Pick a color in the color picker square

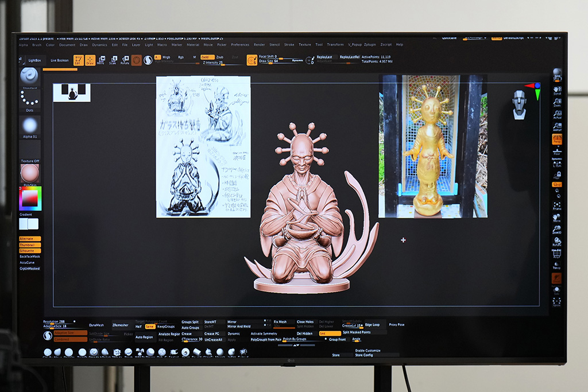point(30,198)
